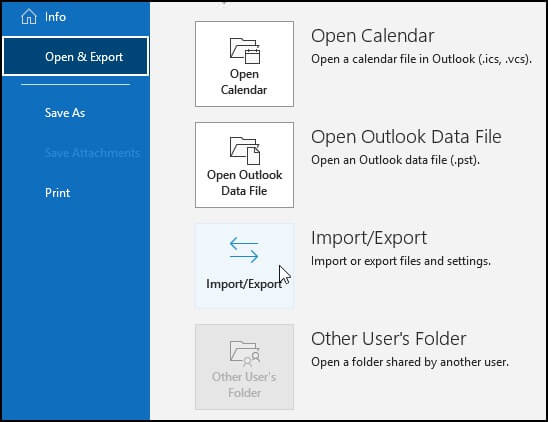Click the Other User's Folder icon

point(245,353)
